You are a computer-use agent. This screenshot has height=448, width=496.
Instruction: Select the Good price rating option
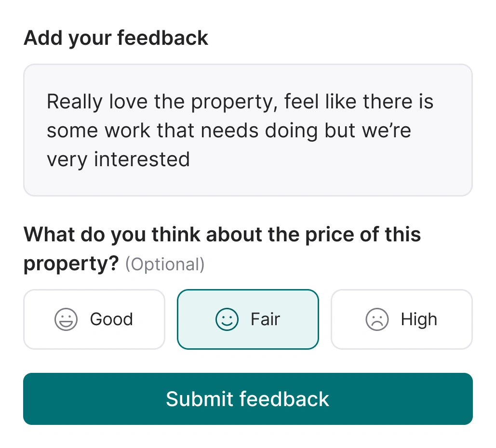coord(94,319)
